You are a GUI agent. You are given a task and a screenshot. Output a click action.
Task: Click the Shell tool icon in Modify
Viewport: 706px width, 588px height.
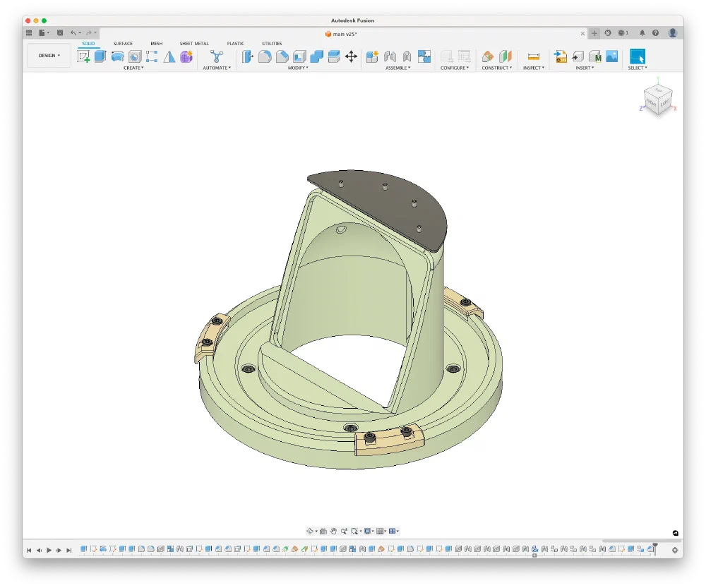pos(299,56)
